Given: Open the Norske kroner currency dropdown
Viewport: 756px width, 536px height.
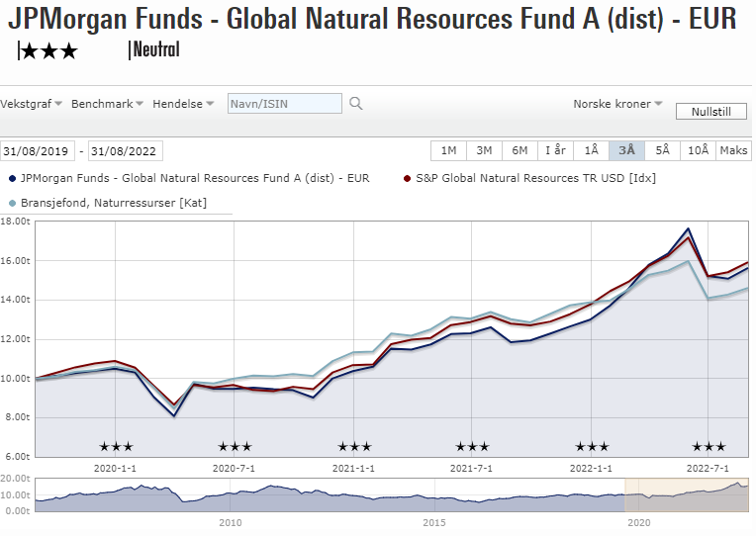Looking at the screenshot, I should (x=617, y=104).
